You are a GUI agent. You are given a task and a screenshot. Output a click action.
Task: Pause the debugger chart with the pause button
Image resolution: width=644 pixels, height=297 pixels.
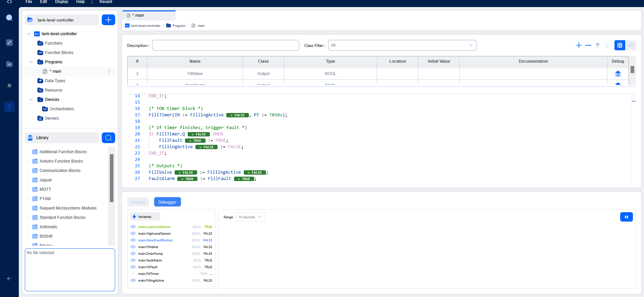[627, 217]
